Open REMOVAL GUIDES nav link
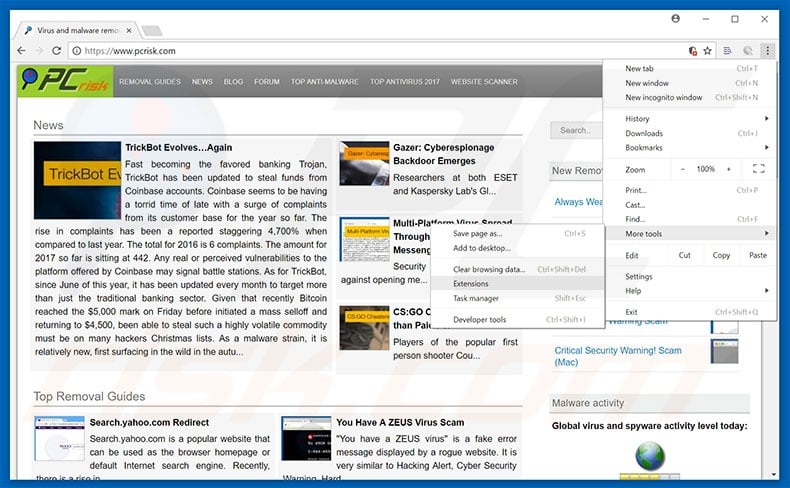 (150, 82)
